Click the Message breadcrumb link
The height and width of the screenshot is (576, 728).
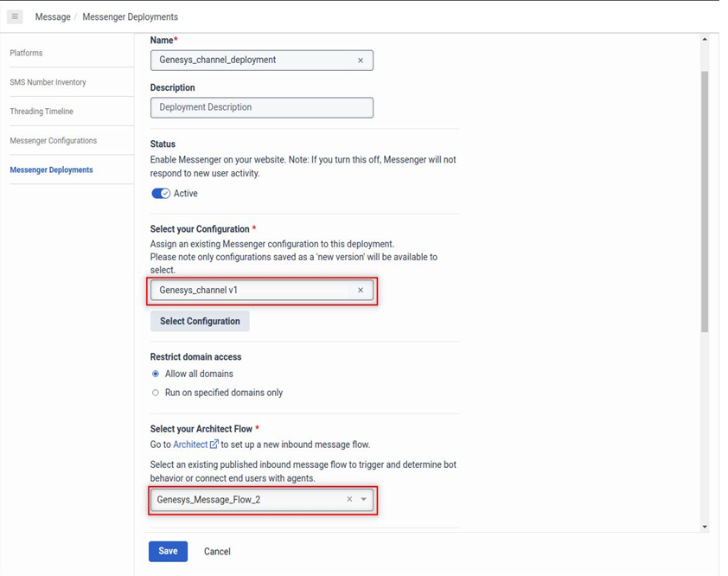click(52, 16)
